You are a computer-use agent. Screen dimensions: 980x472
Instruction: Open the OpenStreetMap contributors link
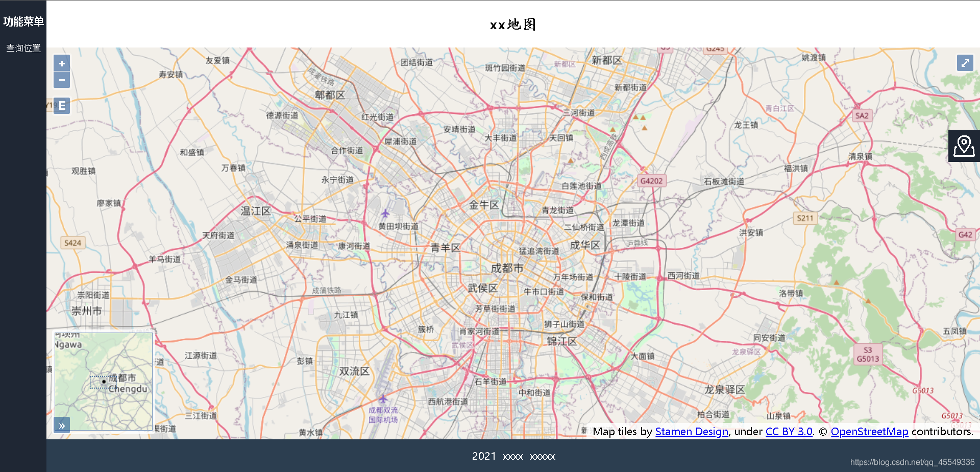(870, 432)
